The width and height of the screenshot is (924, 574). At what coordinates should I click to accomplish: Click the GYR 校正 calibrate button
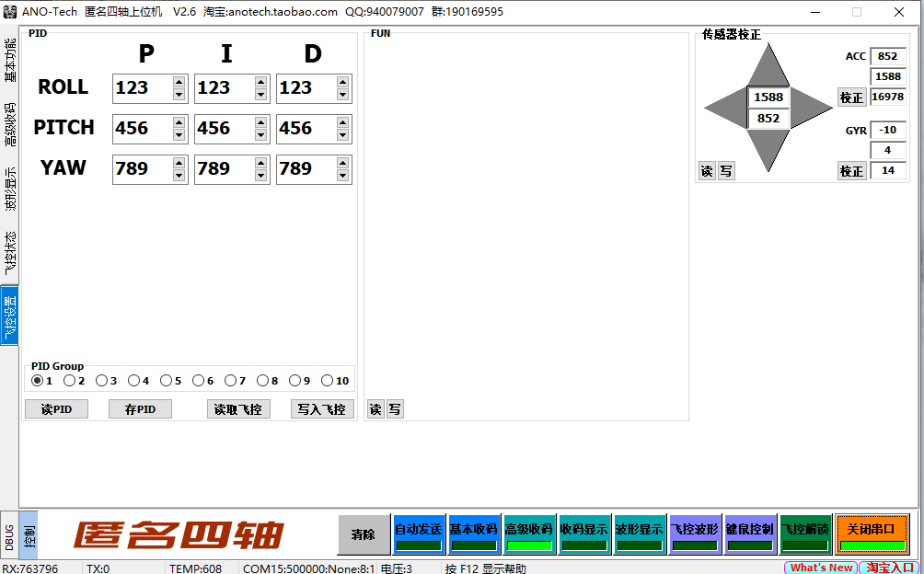(x=851, y=171)
